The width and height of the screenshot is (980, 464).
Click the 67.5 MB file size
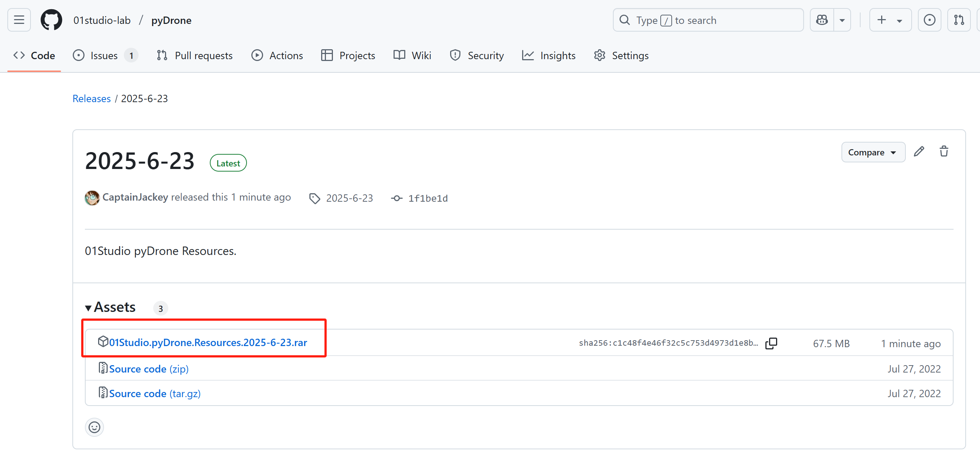tap(831, 343)
